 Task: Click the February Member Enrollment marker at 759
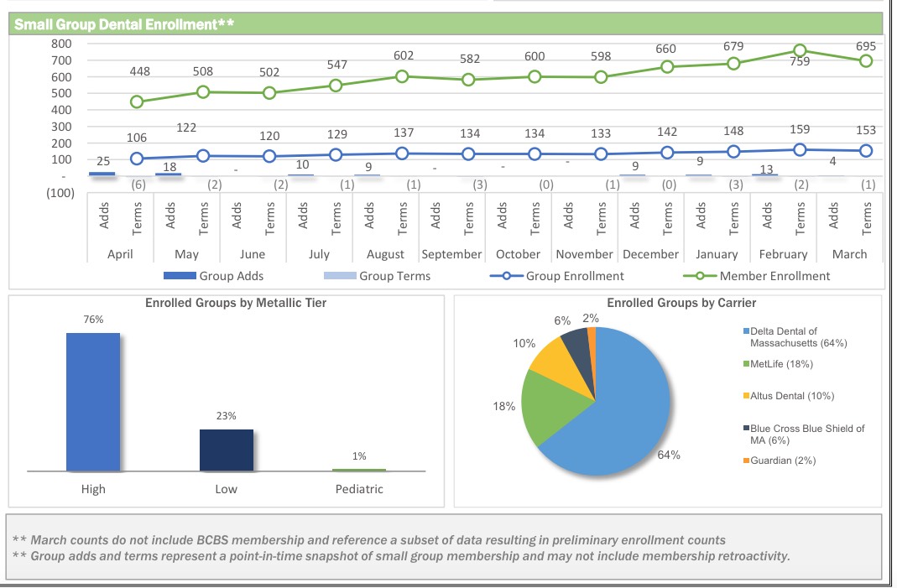(800, 51)
